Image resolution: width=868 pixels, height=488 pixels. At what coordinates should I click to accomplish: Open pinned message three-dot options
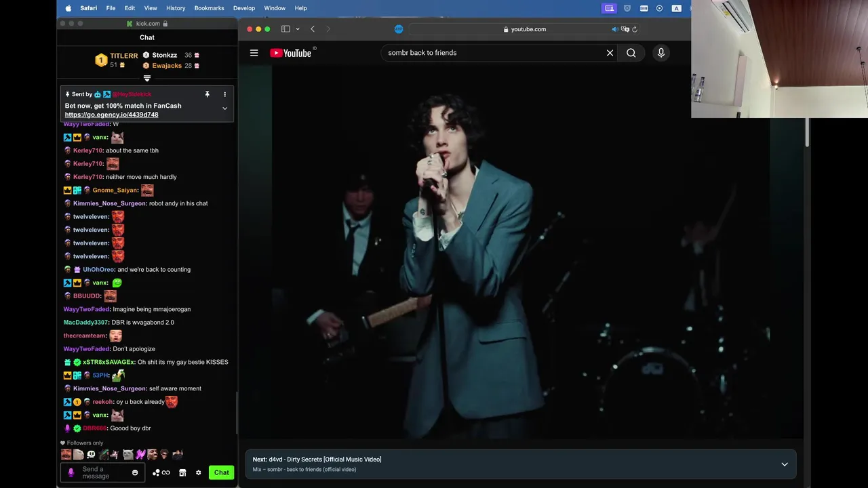coord(224,94)
